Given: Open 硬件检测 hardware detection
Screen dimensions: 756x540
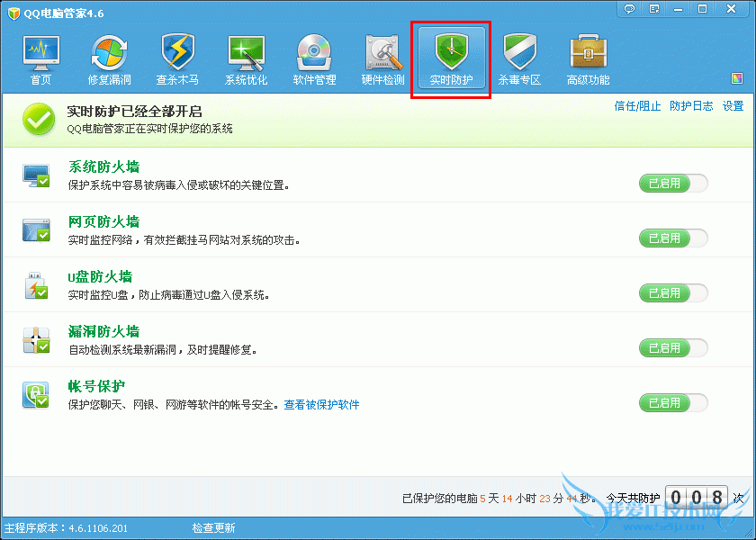Looking at the screenshot, I should tap(382, 59).
